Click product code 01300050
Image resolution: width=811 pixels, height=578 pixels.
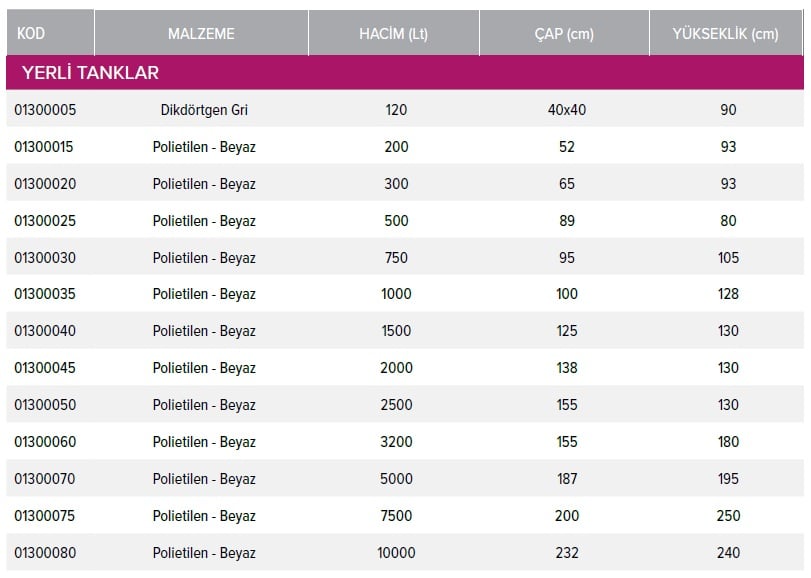coord(45,405)
